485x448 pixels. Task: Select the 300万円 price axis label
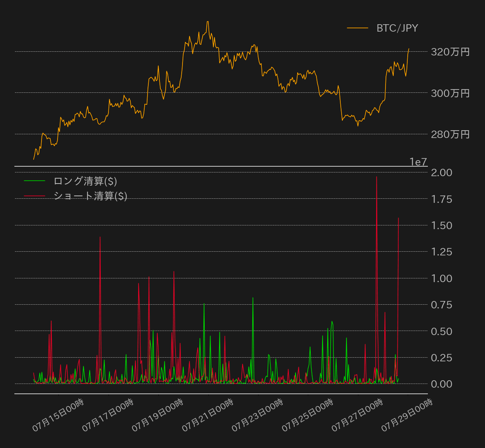[450, 93]
